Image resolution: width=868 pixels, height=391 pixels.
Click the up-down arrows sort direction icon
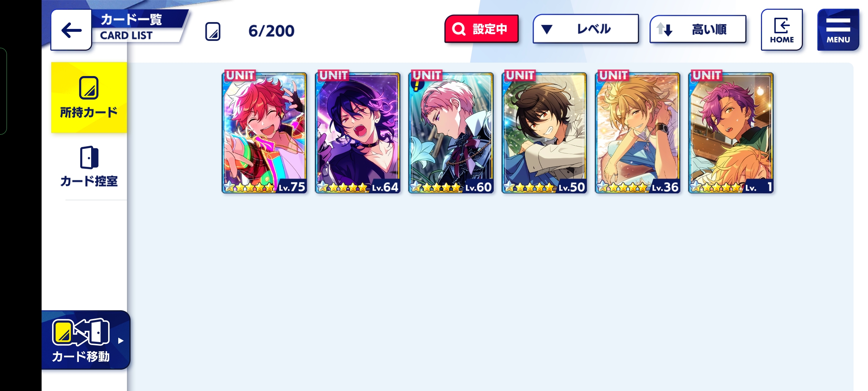664,29
